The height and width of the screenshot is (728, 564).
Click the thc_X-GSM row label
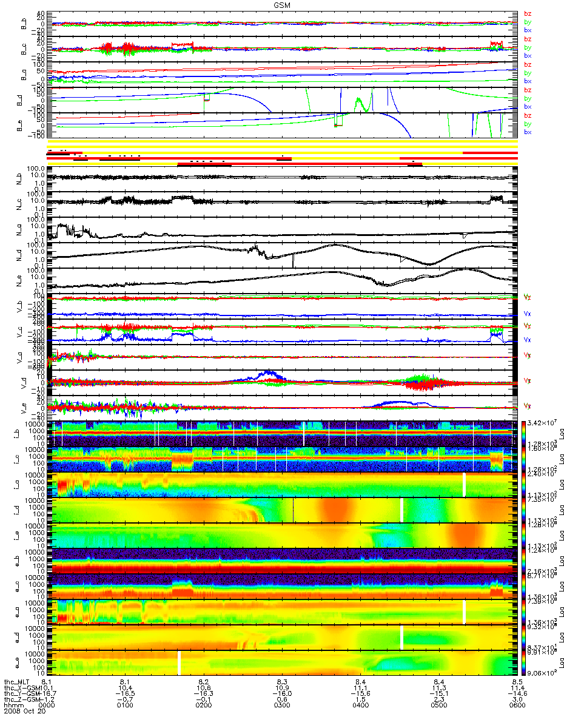pos(21,688)
